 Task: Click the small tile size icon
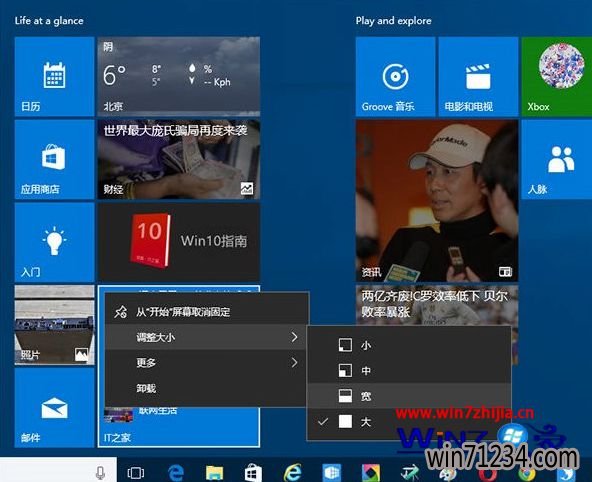pyautogui.click(x=345, y=345)
